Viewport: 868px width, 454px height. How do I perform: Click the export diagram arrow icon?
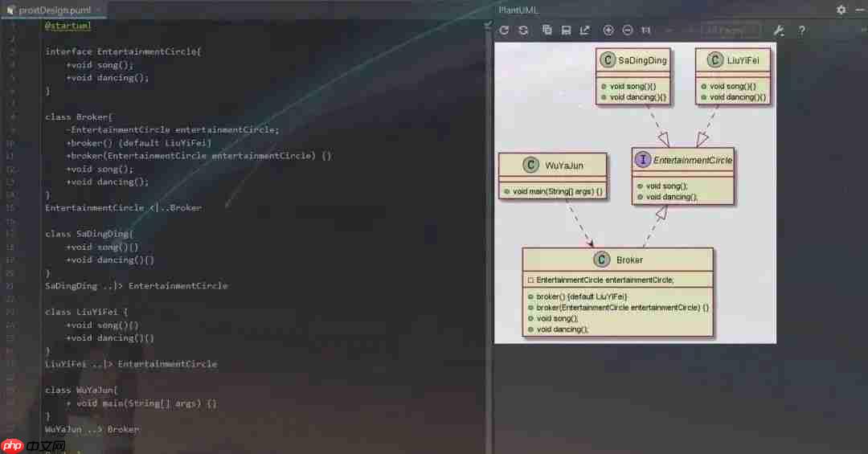(x=585, y=31)
